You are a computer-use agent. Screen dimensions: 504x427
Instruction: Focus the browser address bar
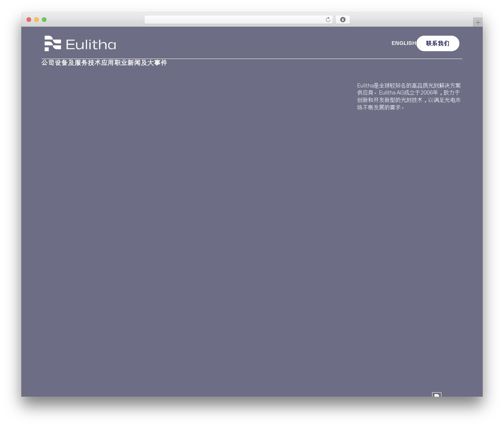[x=238, y=20]
